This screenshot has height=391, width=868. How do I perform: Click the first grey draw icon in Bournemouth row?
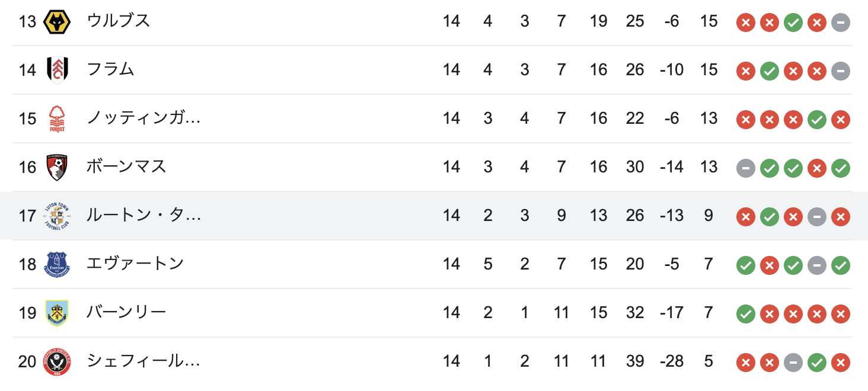[746, 168]
